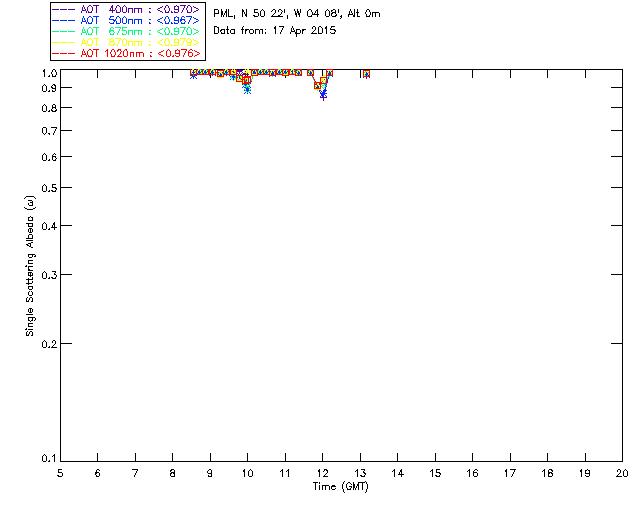Click the lowest data marker near 12 GMT
This screenshot has height=512, width=640.
point(323,96)
